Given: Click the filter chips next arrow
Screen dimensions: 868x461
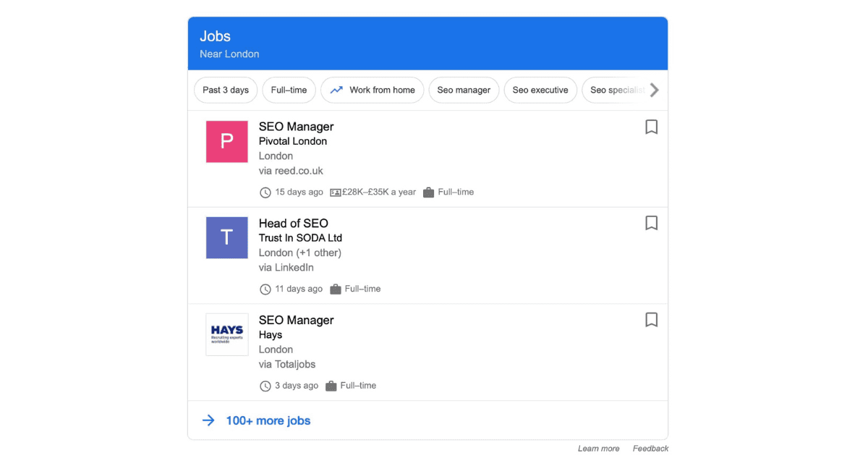Looking at the screenshot, I should (x=654, y=90).
